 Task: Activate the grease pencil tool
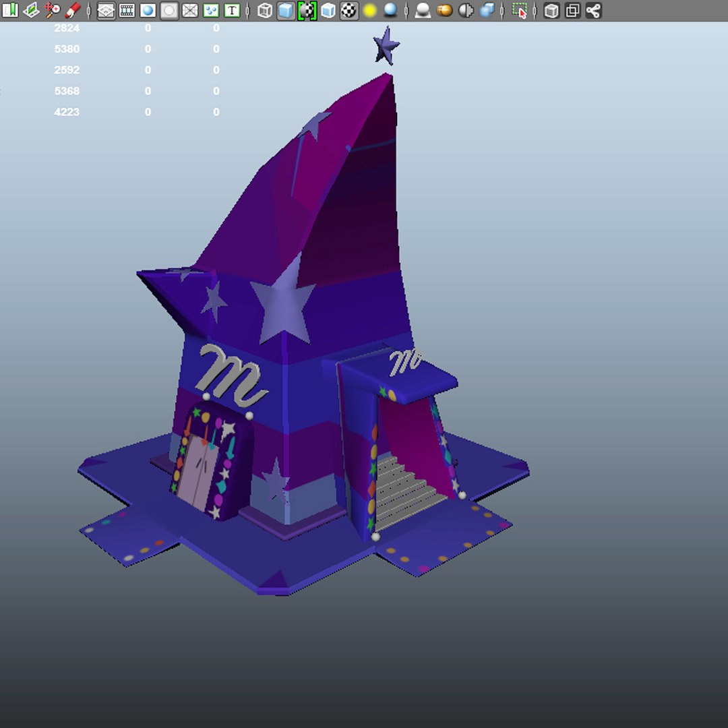click(72, 10)
